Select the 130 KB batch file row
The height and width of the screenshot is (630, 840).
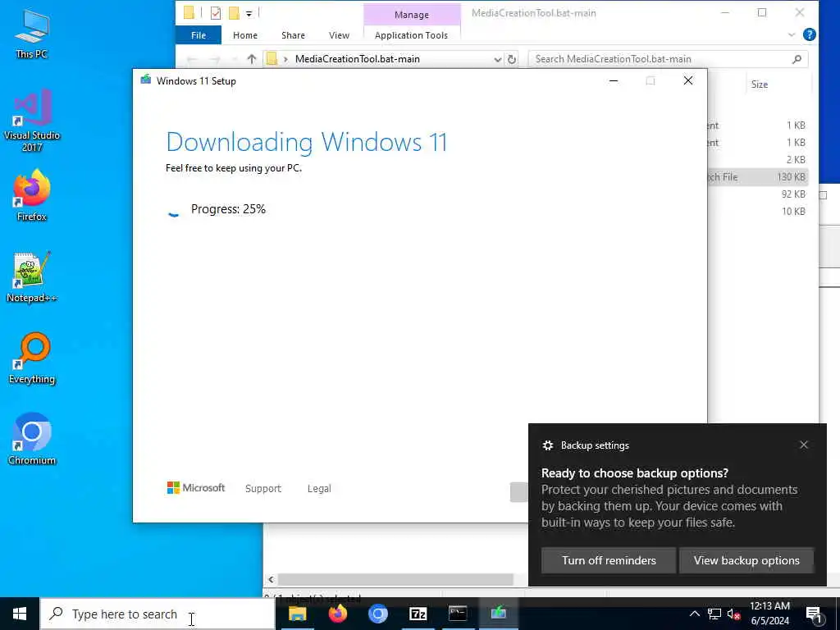(x=757, y=177)
